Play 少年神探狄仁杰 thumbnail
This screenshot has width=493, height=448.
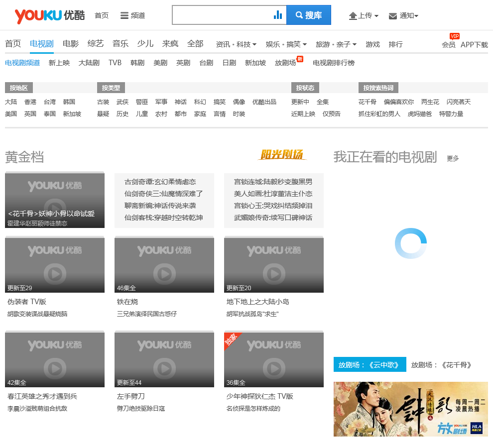274,360
